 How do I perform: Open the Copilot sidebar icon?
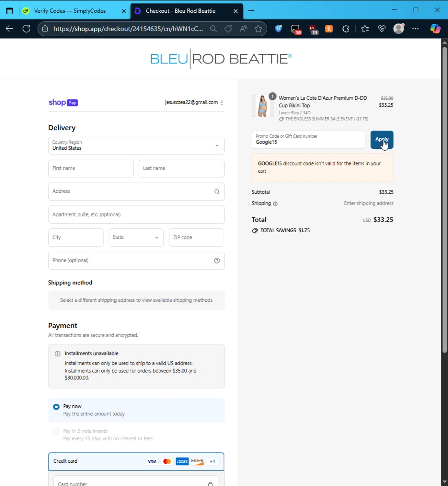[x=435, y=29]
